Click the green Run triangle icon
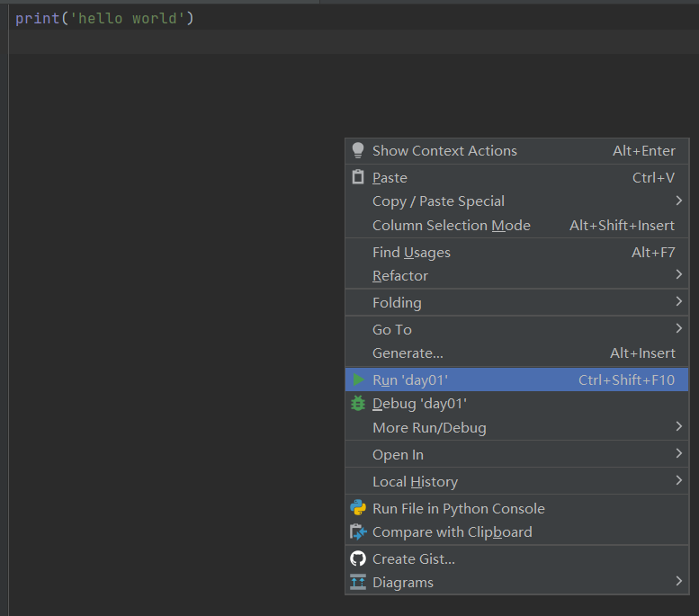 [359, 379]
